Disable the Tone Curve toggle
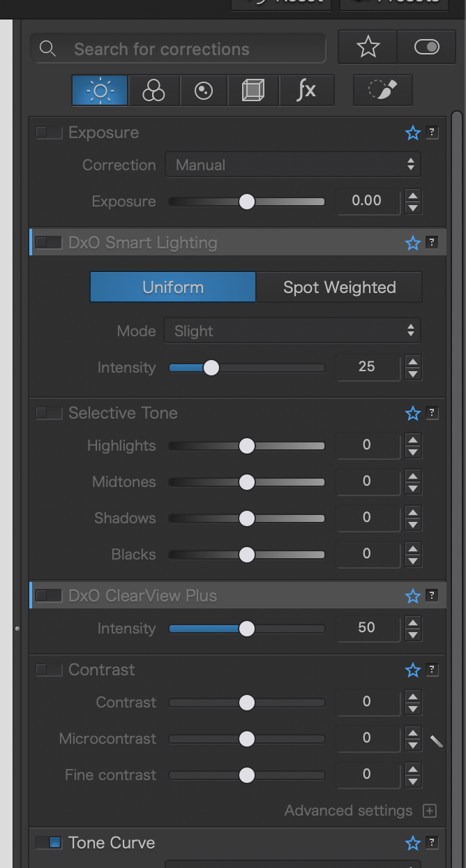This screenshot has height=868, width=466. [49, 843]
